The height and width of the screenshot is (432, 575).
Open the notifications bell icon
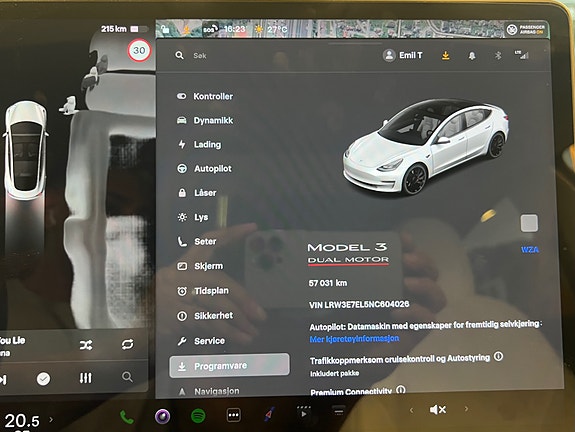(472, 56)
